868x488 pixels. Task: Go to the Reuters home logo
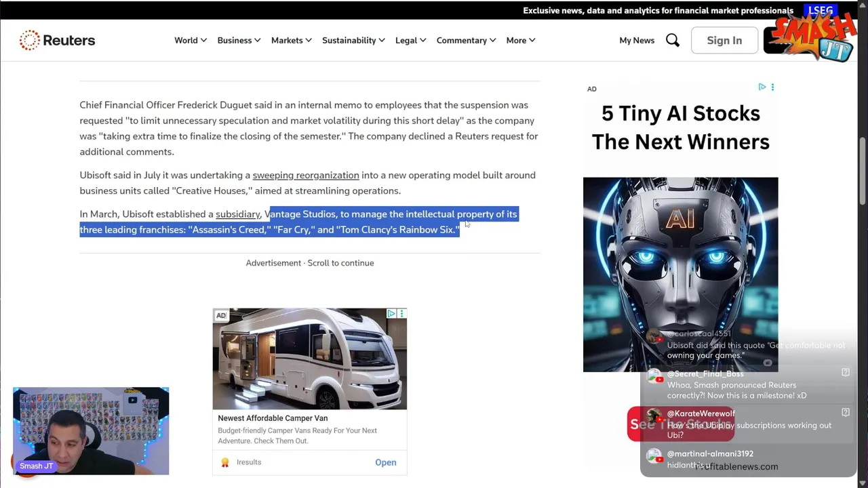[x=57, y=40]
